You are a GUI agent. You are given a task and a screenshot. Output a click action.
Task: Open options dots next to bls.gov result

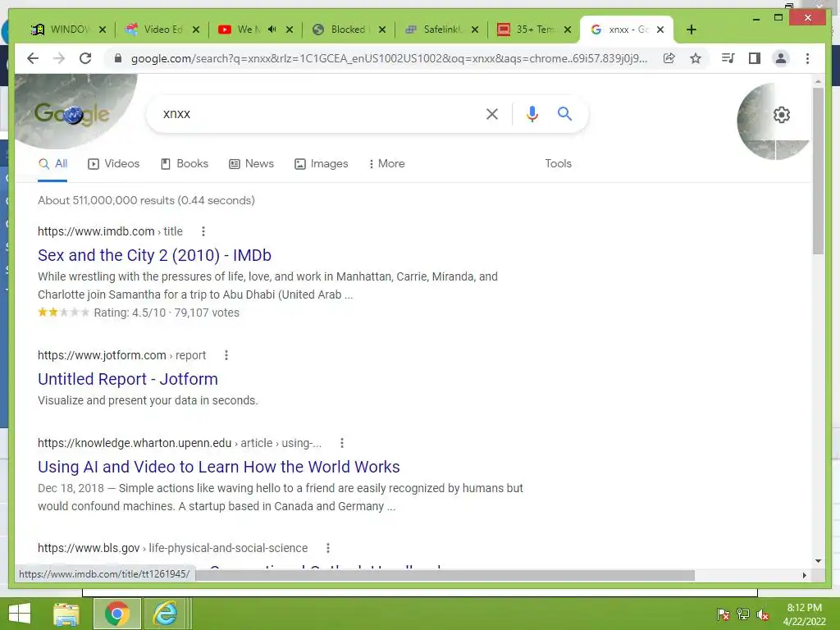(328, 548)
